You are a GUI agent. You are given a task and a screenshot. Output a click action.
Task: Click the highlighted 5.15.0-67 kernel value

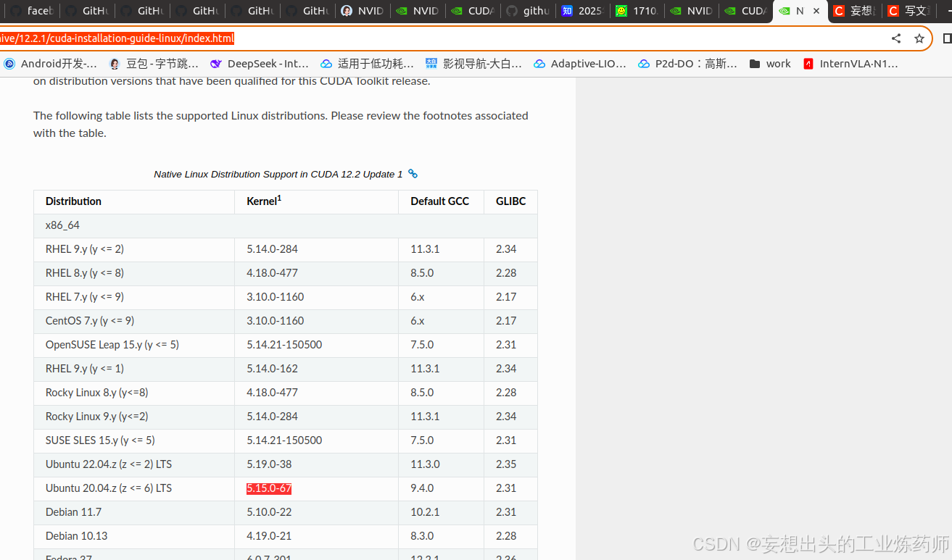pos(269,488)
